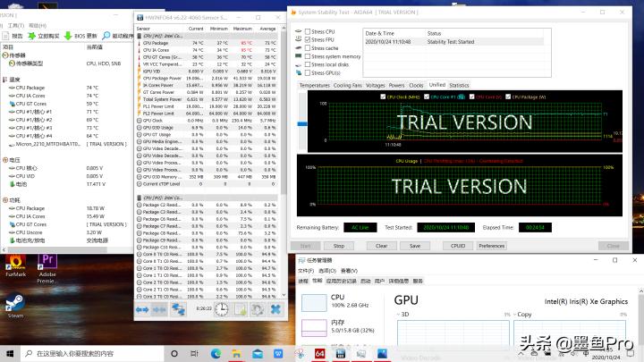Collapse the 电压 voltage tree group
644x362 pixels.
coord(4,159)
